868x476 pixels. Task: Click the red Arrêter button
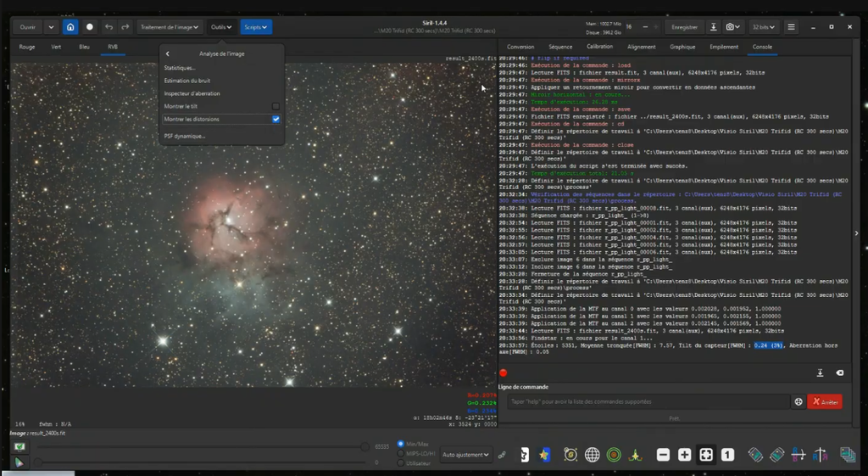click(825, 401)
